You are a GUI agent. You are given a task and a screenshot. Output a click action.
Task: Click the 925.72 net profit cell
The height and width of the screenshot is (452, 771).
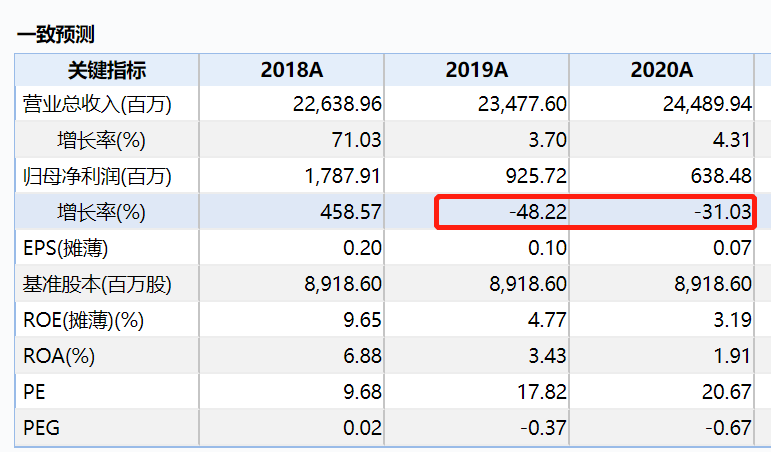(x=537, y=177)
